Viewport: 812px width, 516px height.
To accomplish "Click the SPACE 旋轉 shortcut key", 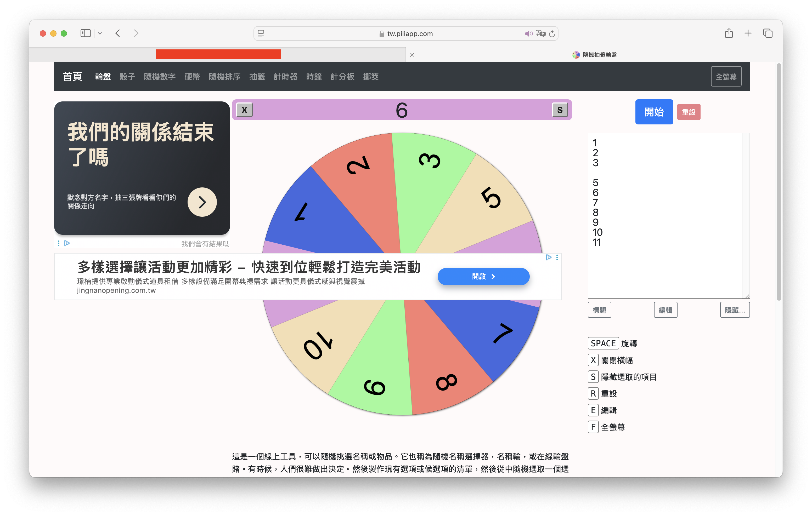I will point(603,343).
